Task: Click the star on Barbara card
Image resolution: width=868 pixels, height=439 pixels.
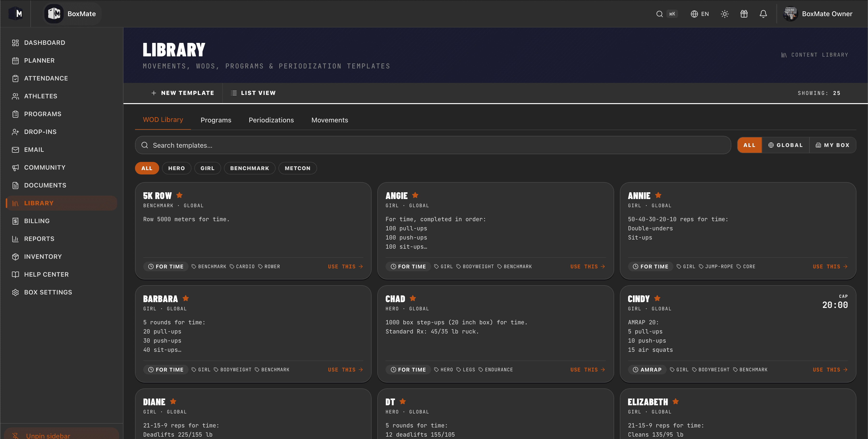Action: click(186, 298)
